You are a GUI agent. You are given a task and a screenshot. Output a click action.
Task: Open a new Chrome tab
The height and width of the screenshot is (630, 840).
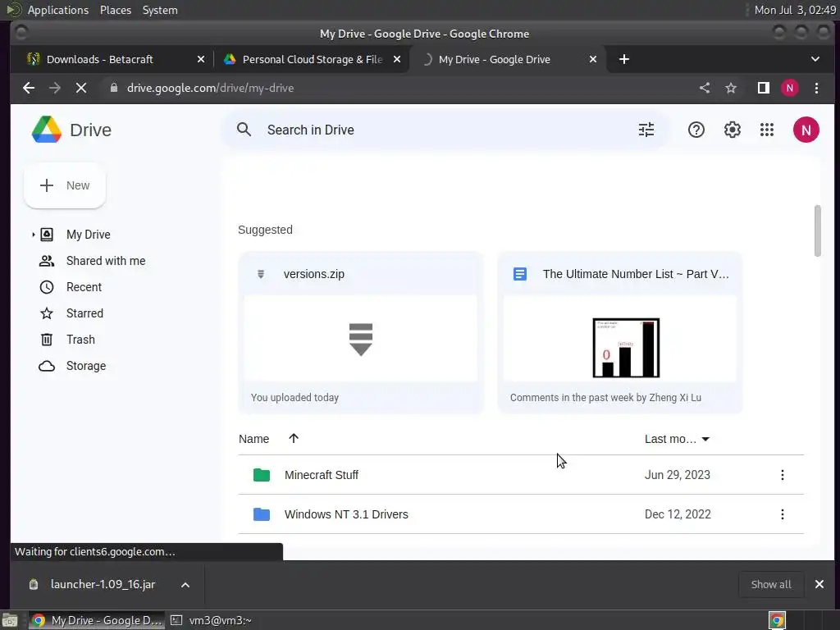click(624, 59)
